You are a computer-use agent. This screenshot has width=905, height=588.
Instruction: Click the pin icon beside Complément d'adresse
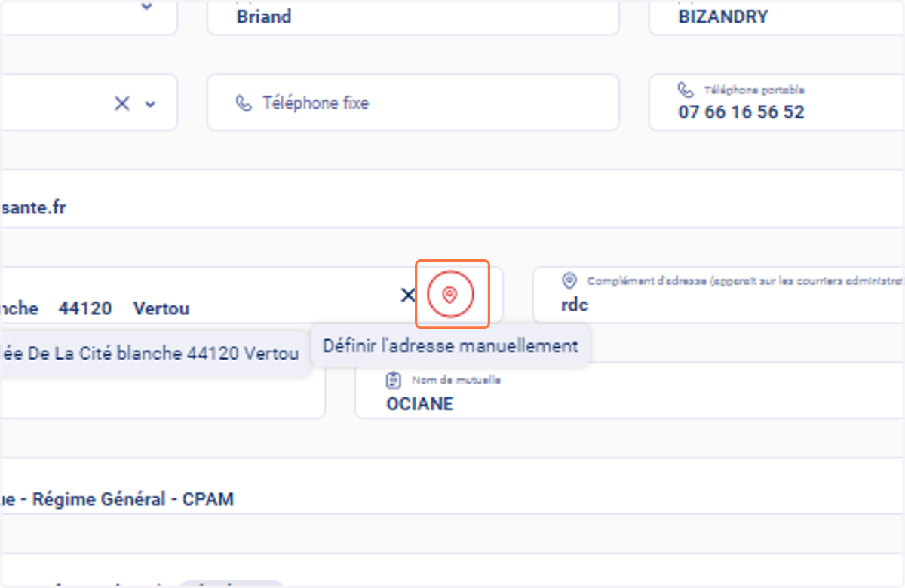[569, 281]
